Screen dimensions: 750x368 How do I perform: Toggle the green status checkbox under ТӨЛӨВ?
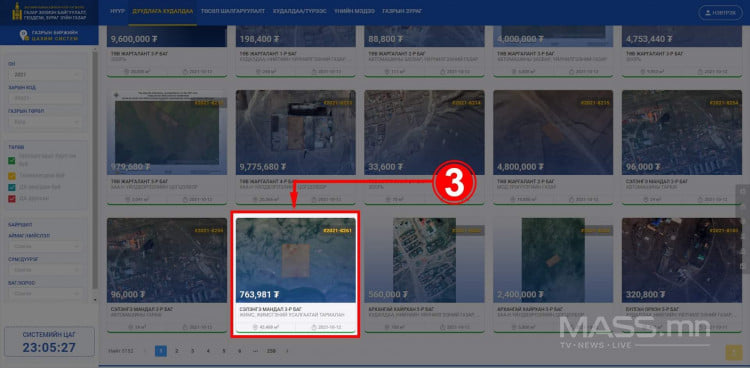point(12,160)
